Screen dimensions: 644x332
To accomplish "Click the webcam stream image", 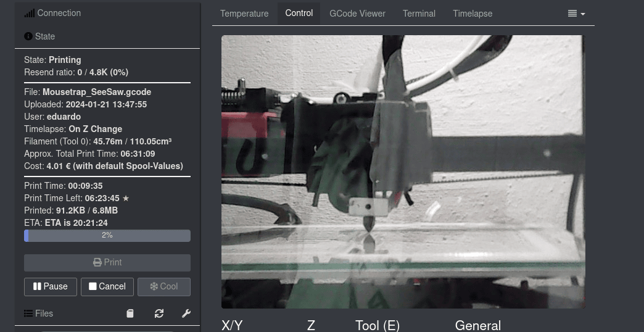I will tap(403, 172).
